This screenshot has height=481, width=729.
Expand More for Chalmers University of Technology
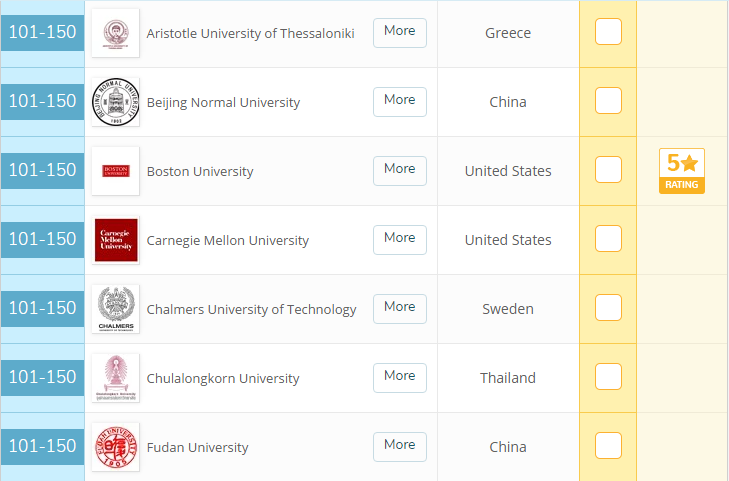click(x=399, y=308)
